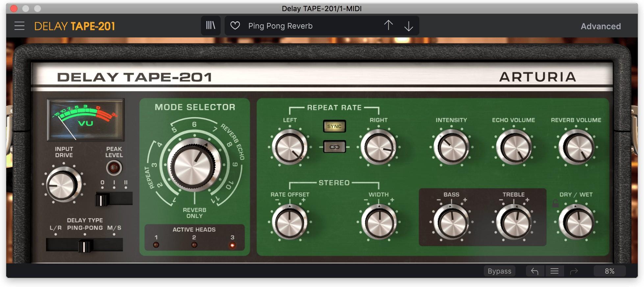This screenshot has width=644, height=287.
Task: Select the L/R delay type label
Action: pyautogui.click(x=56, y=228)
